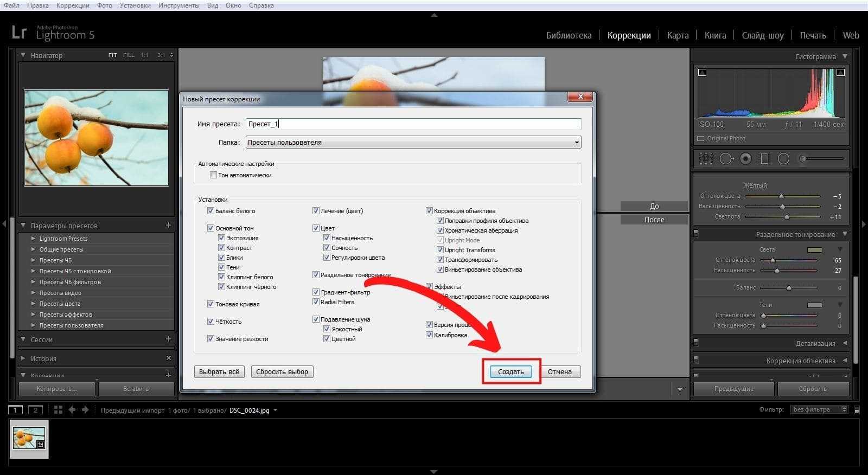The height and width of the screenshot is (475, 868).
Task: Select the Crop Overlay tool
Action: (x=706, y=159)
